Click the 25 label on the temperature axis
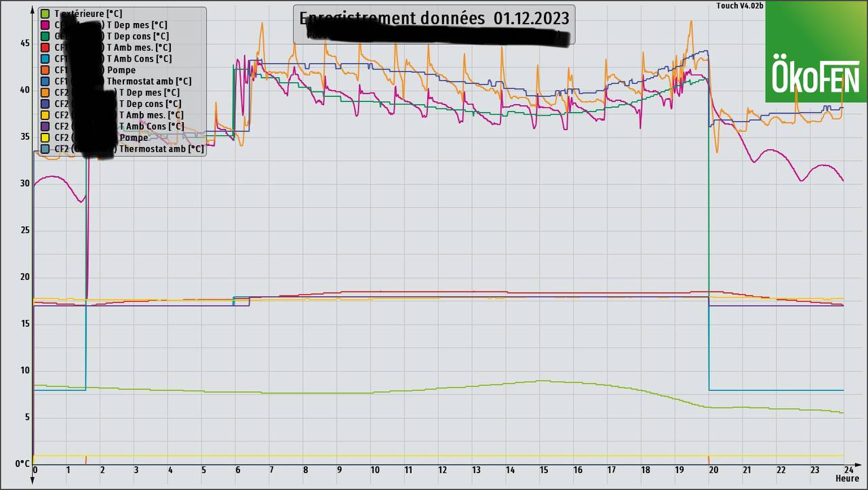 point(24,230)
